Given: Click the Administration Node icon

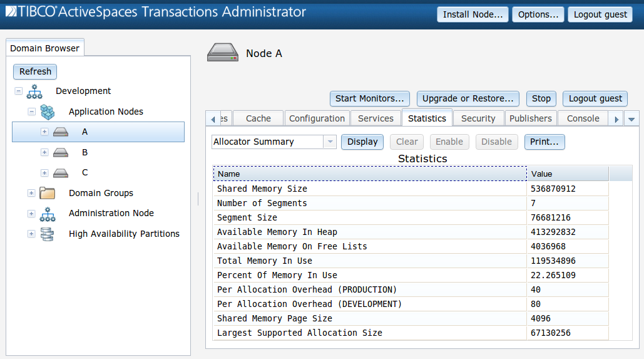Looking at the screenshot, I should 47,214.
